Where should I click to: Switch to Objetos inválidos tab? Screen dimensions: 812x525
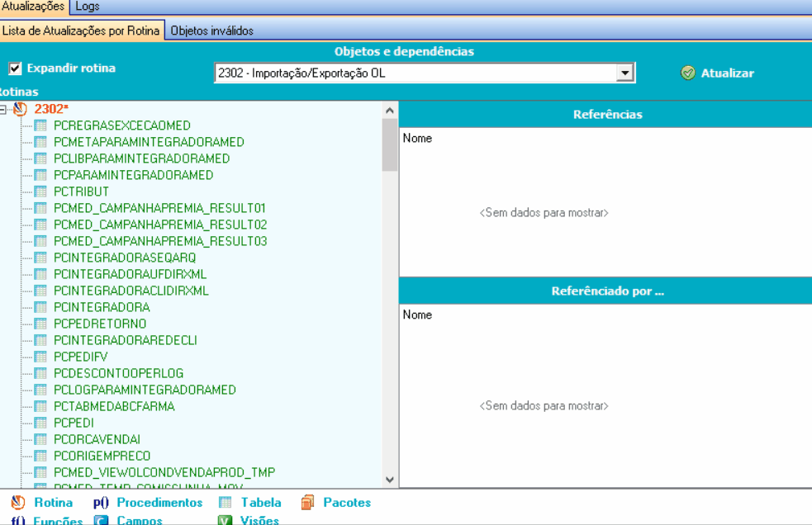(x=211, y=31)
